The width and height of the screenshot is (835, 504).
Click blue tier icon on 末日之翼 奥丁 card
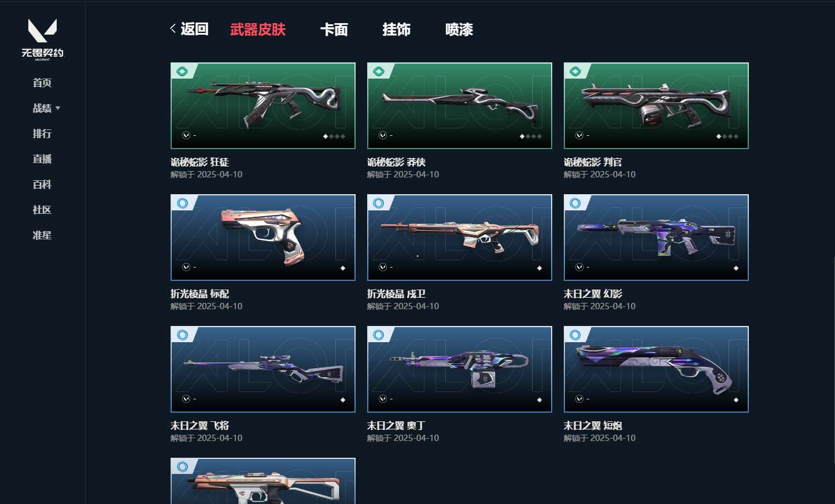point(379,335)
